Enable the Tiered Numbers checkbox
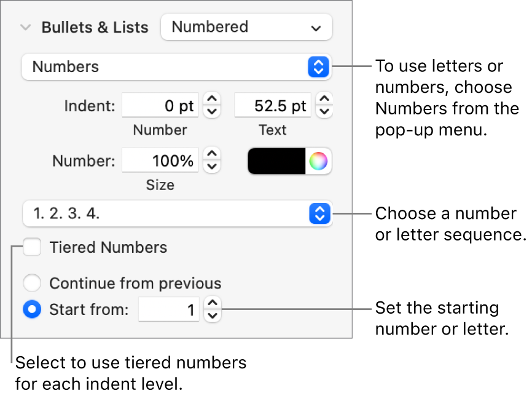The width and height of the screenshot is (532, 401). 32,248
